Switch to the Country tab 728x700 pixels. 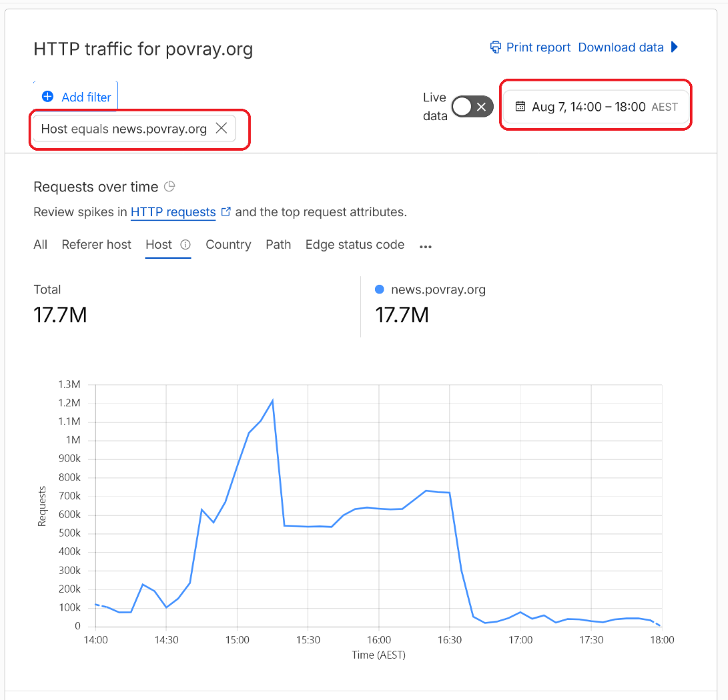pos(228,245)
